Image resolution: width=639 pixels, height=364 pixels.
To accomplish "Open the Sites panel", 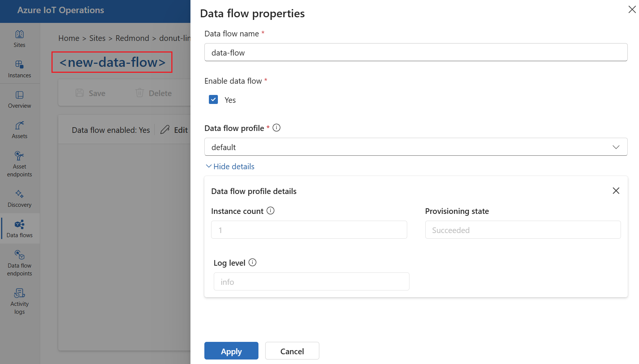I will click(19, 39).
